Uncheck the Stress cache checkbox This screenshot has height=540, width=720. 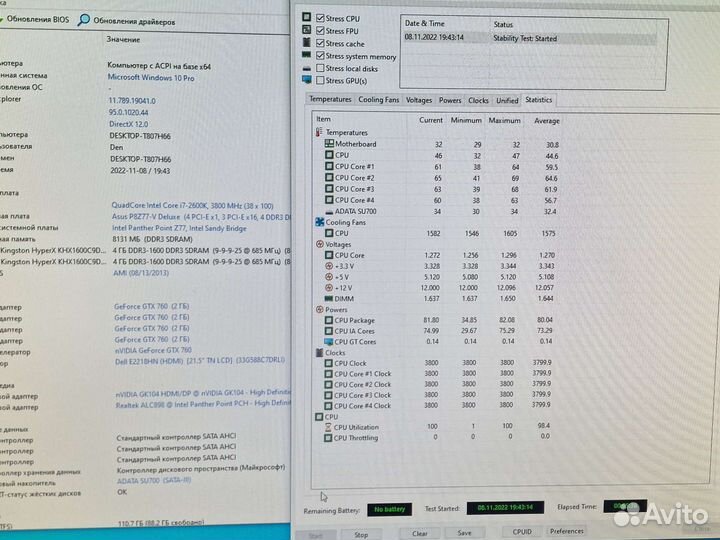320,43
